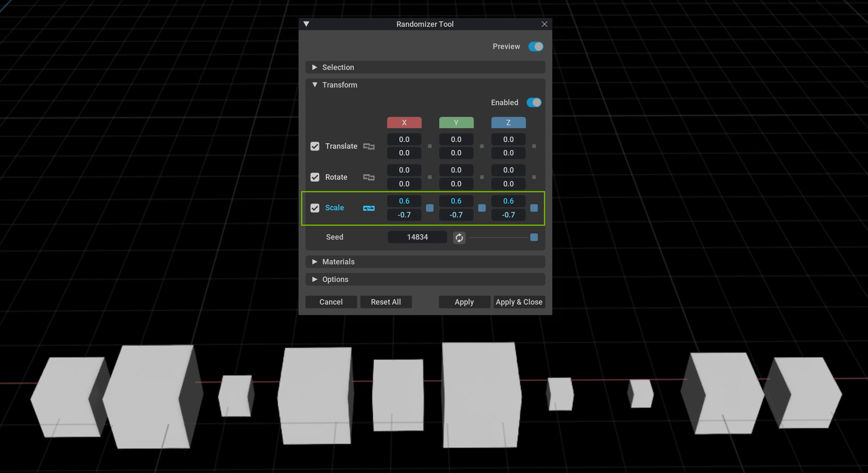This screenshot has height=473, width=868.
Task: Select the Apply menu option
Action: click(x=464, y=302)
